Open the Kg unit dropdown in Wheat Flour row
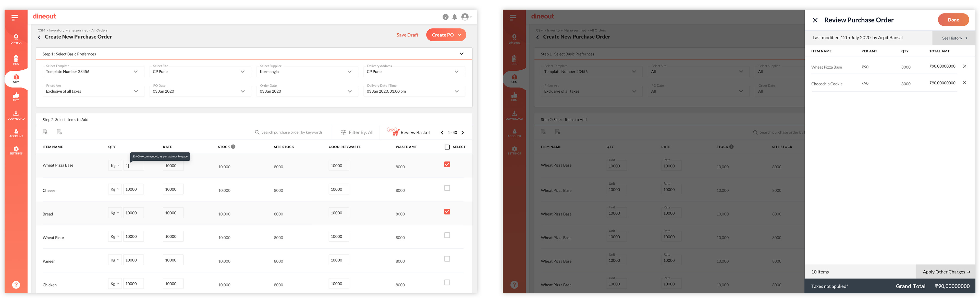The width and height of the screenshot is (980, 302). [x=115, y=236]
